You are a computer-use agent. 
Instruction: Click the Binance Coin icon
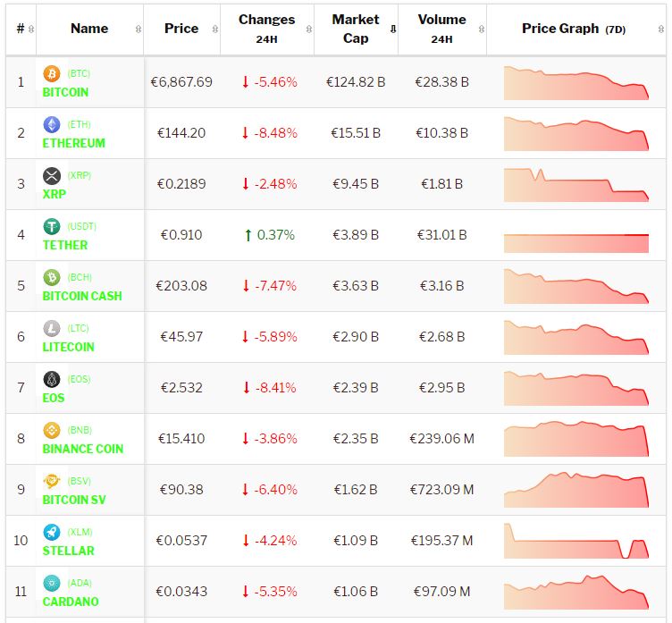pyautogui.click(x=52, y=430)
